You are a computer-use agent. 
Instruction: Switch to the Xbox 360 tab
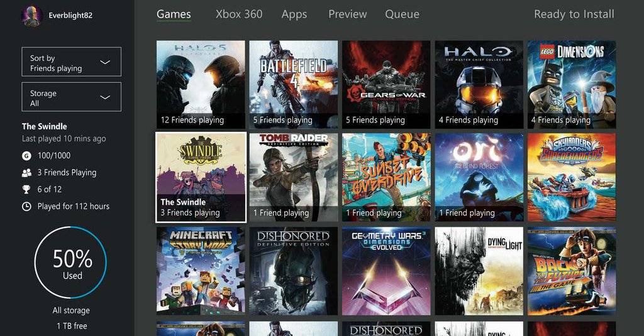point(239,14)
